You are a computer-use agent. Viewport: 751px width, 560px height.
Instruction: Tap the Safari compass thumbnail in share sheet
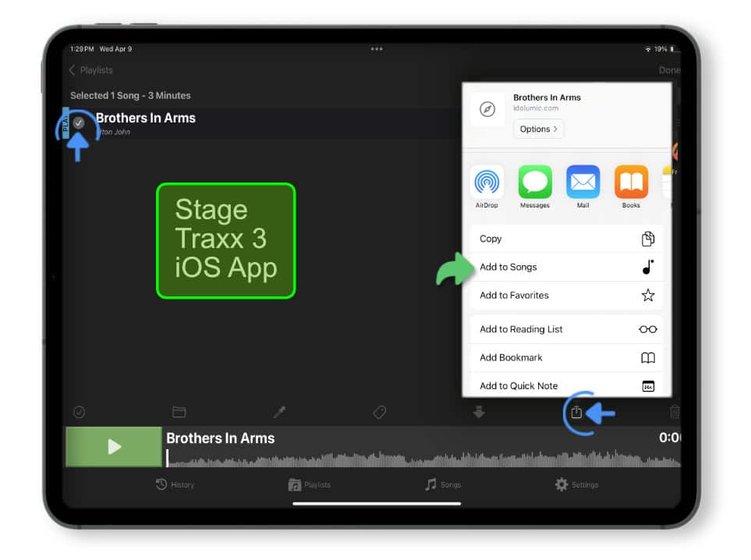(x=487, y=109)
